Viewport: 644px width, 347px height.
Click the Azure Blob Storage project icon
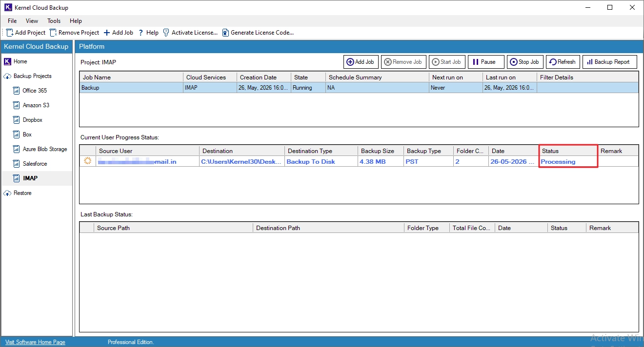point(17,149)
